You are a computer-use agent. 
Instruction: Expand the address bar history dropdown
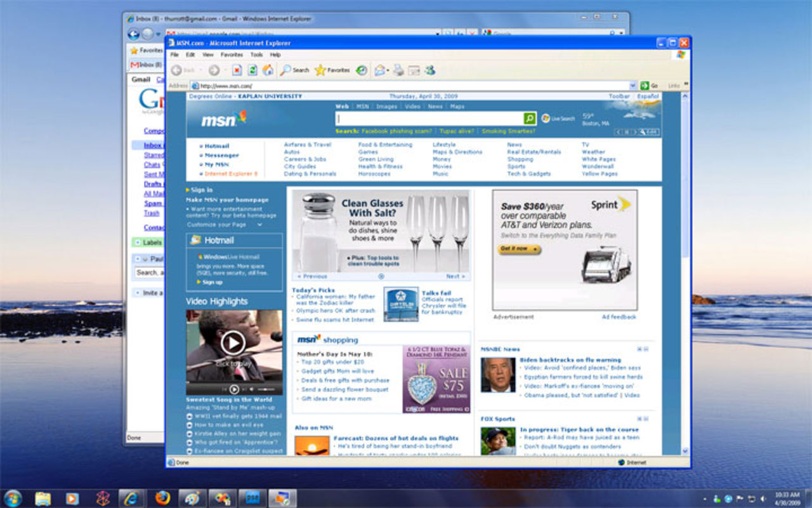(x=633, y=86)
